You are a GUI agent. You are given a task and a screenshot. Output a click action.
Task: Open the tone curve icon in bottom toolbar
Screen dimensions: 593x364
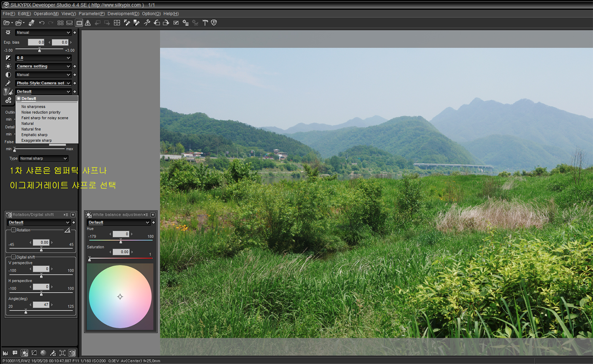point(34,353)
